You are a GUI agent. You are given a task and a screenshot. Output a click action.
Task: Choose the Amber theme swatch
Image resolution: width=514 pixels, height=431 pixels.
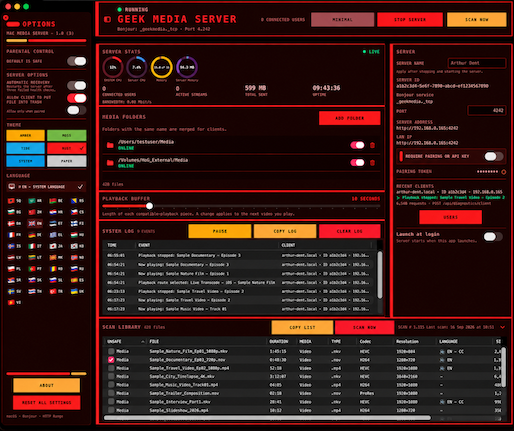click(x=25, y=135)
